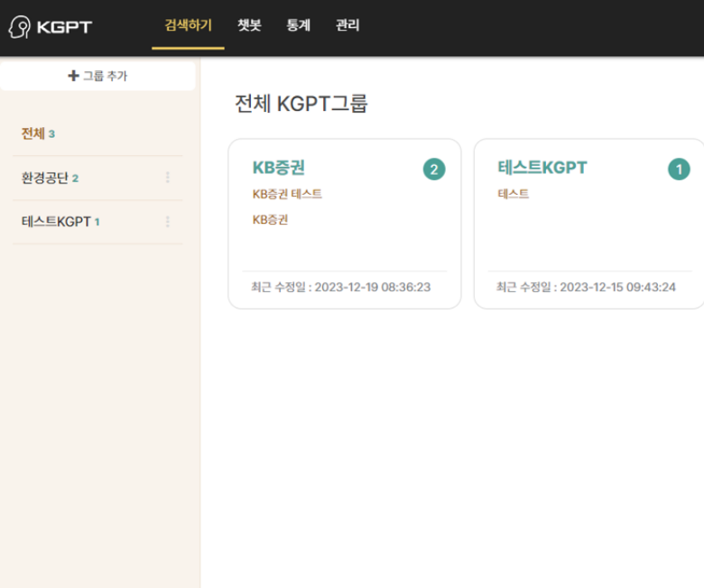Click the KGPT head logo icon
Screen dimensions: 704x588
pos(18,26)
